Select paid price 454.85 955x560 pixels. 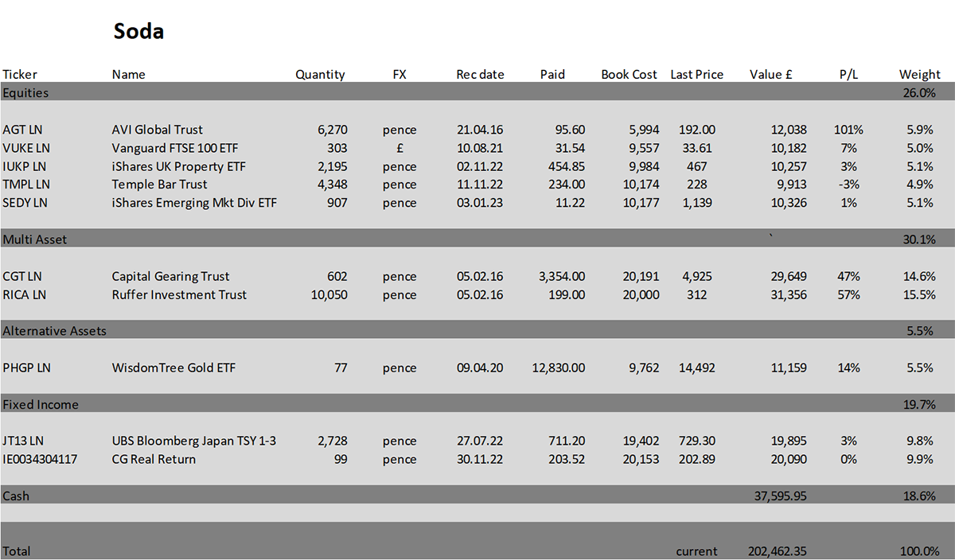565,166
